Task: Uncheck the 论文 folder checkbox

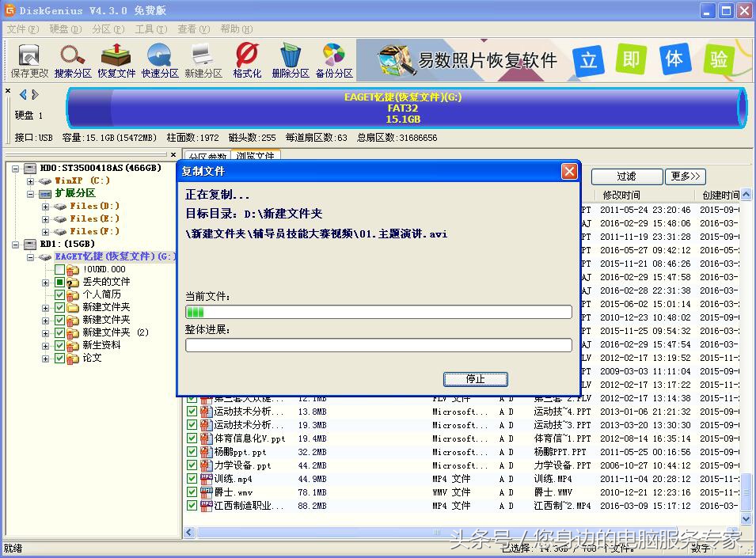Action: (x=60, y=358)
